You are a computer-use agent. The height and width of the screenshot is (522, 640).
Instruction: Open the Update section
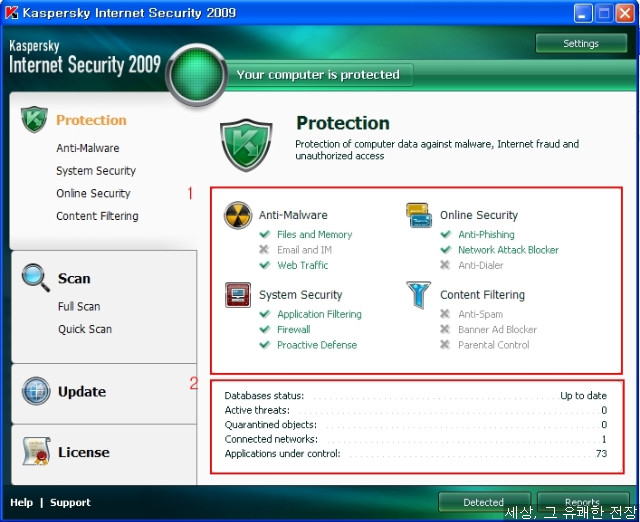(82, 392)
